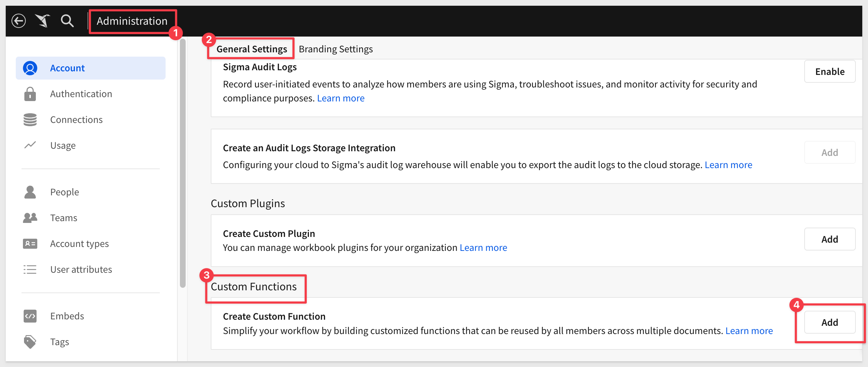Open Learn more for custom plugins
Screen dimensions: 868x367
tap(483, 248)
